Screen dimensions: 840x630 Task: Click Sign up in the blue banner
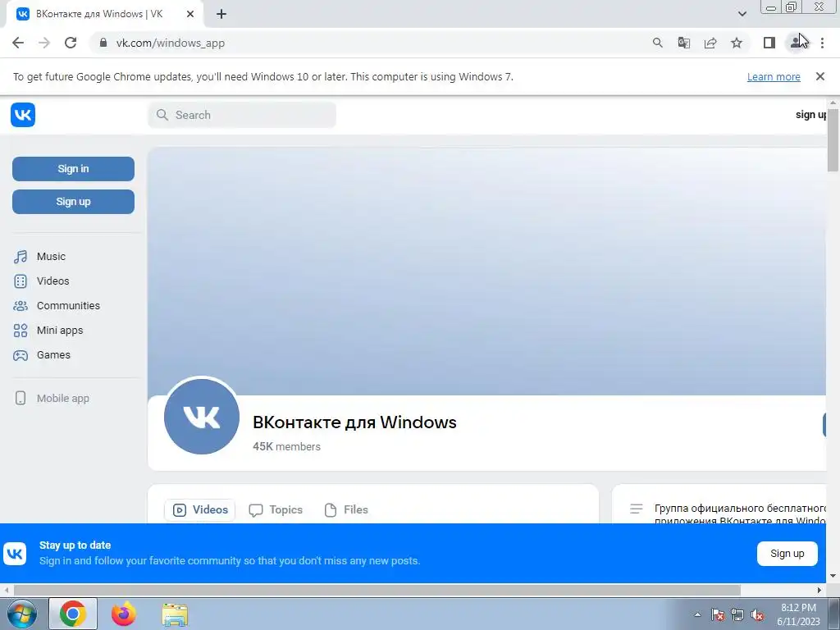coord(787,554)
